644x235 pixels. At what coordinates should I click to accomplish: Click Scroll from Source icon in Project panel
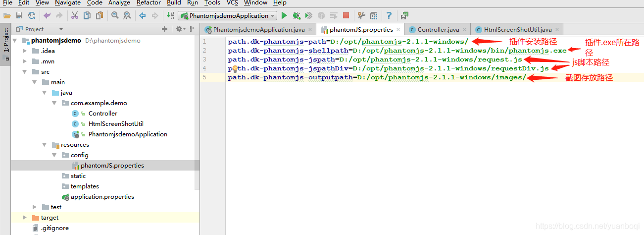(165, 29)
